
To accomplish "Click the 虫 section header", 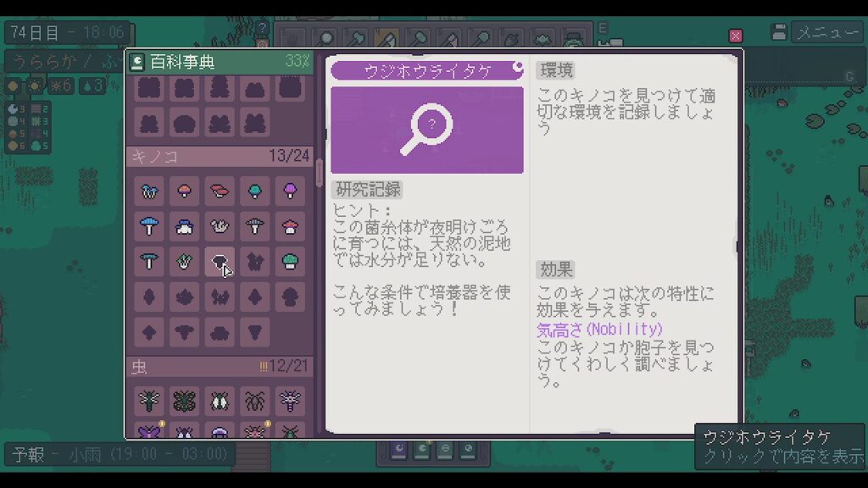I will tap(220, 366).
